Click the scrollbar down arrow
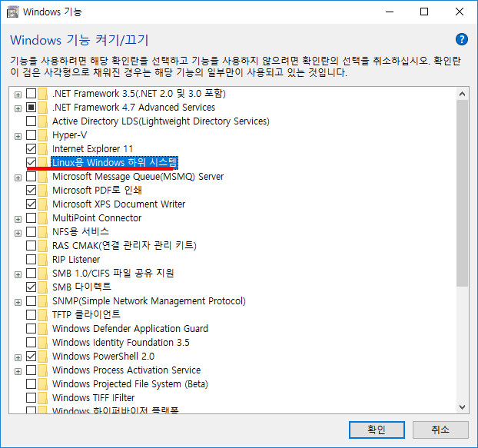Image resolution: width=478 pixels, height=448 pixels. click(x=462, y=407)
